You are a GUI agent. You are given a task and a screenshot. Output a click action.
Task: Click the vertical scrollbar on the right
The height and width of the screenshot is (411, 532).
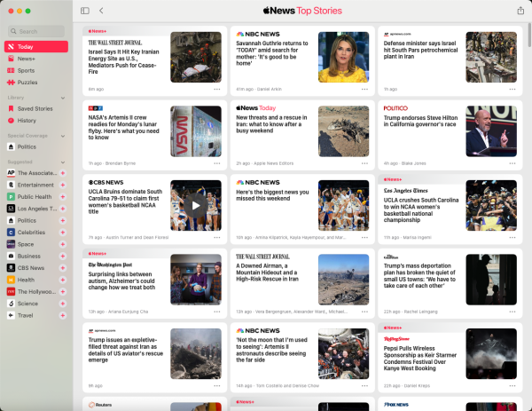tap(529, 36)
